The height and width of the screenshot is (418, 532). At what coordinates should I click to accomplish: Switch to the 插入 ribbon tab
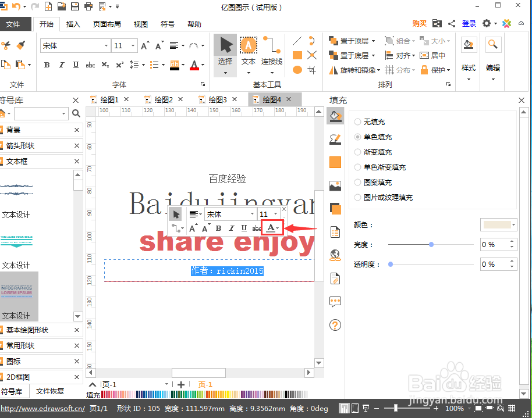[x=73, y=24]
